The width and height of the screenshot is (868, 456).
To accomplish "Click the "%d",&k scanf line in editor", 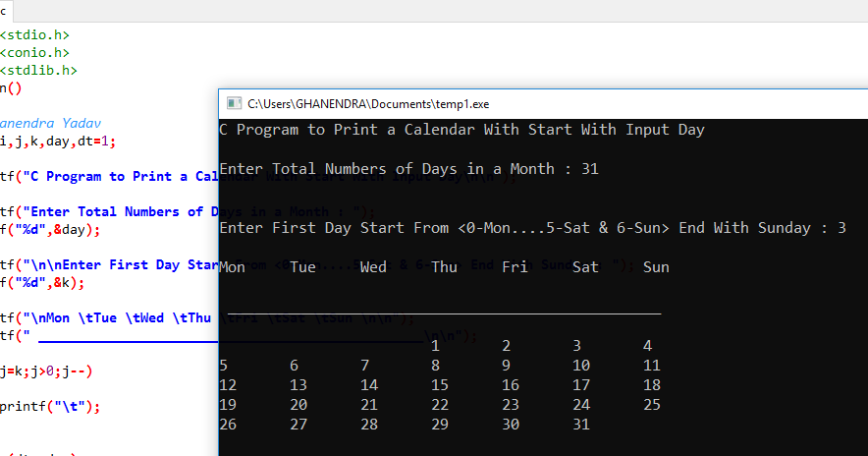I will coord(42,283).
